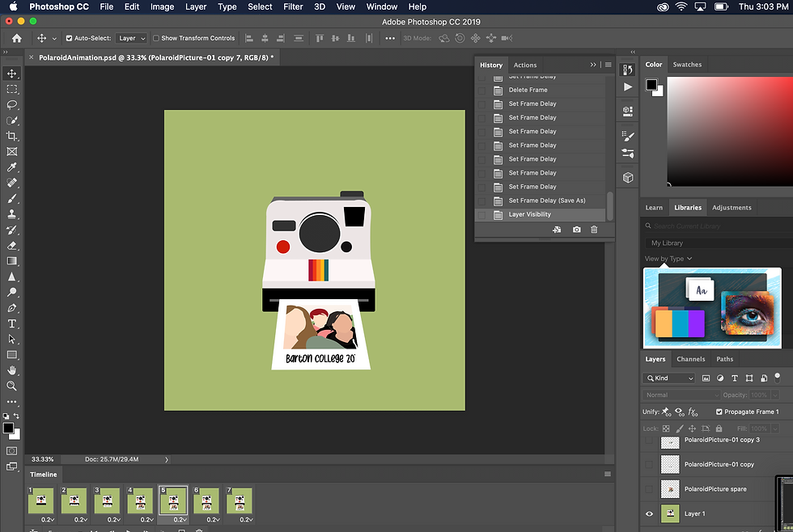This screenshot has height=532, width=793.
Task: Open frame 1 delay dropdown
Action: (48, 519)
